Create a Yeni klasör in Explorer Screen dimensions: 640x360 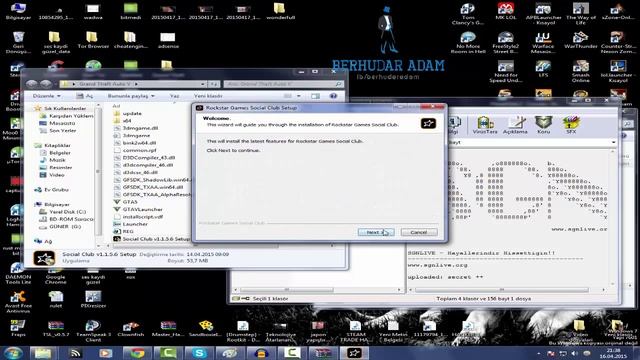pyautogui.click(x=208, y=96)
